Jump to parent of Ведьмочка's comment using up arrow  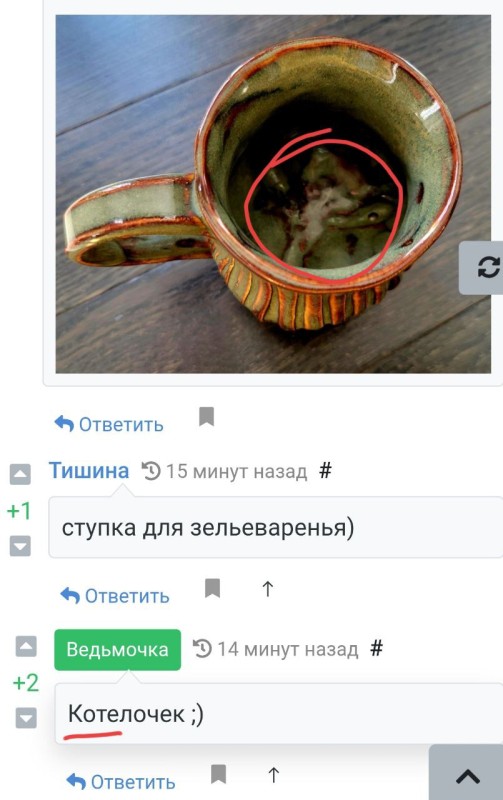click(274, 774)
